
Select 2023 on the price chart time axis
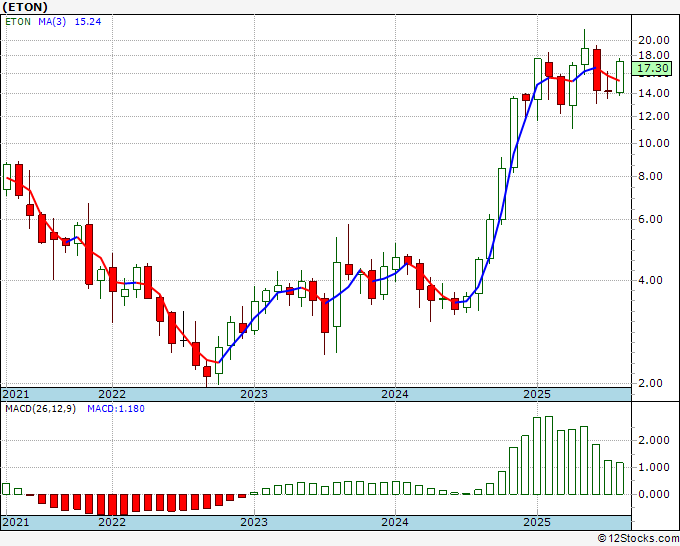[x=254, y=394]
